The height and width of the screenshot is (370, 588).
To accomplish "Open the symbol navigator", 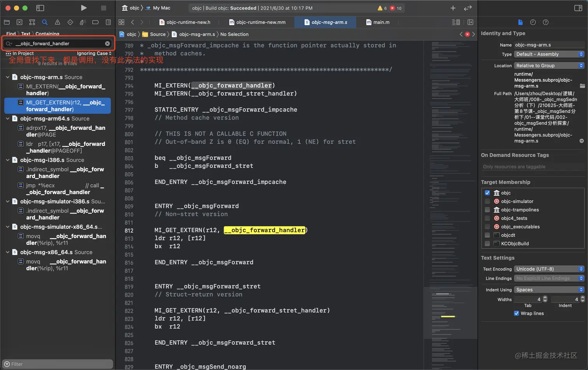I will [x=32, y=22].
